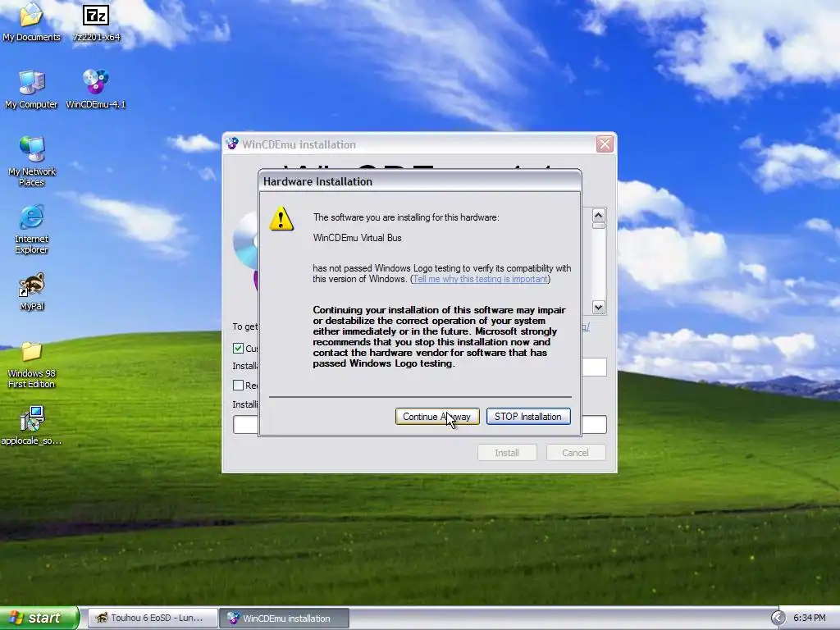Select the WinCDEmu-4.1 installer icon

coord(96,89)
